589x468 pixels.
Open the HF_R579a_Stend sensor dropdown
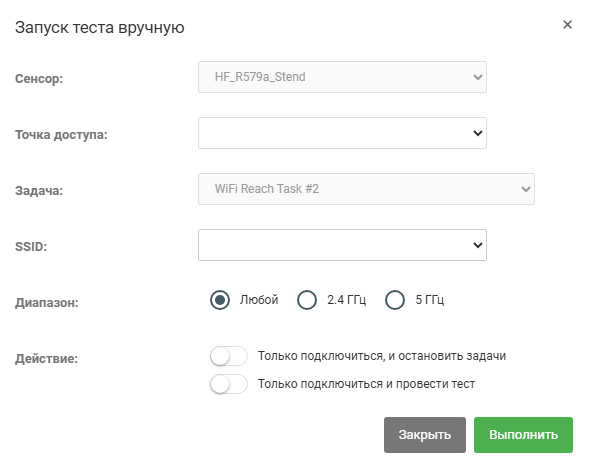click(342, 77)
